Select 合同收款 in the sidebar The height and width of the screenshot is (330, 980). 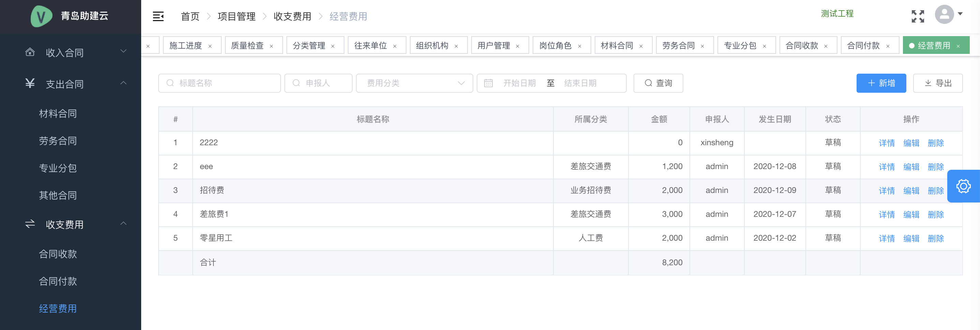pos(58,254)
